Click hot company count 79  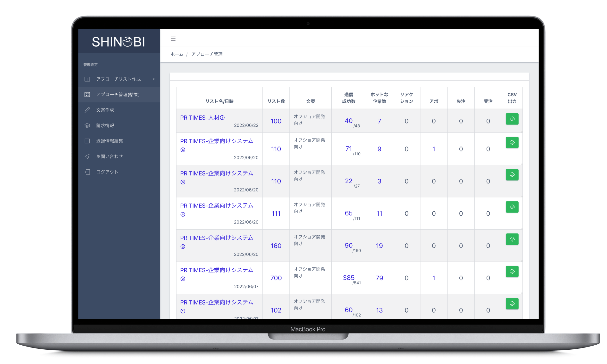tap(379, 278)
